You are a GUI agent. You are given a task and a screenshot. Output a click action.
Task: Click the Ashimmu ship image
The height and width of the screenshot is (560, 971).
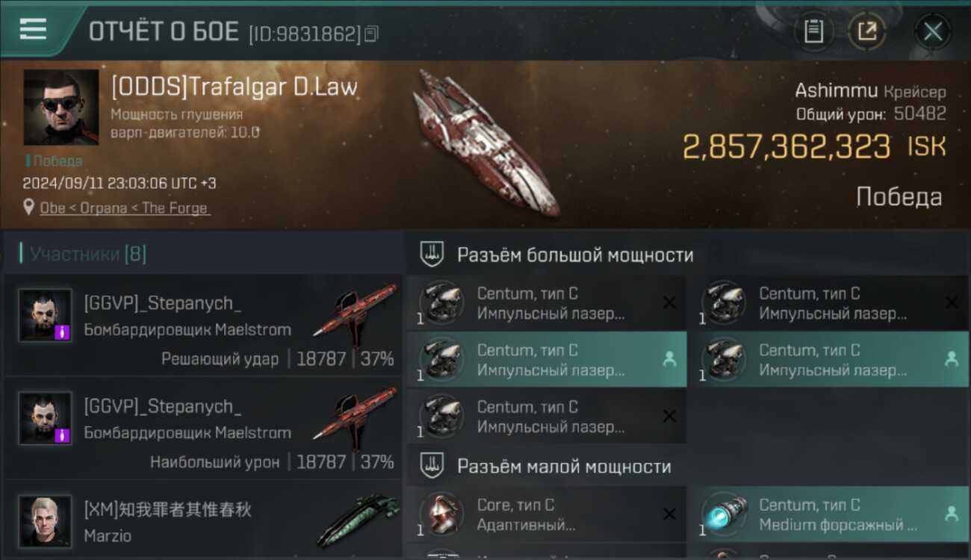485,142
